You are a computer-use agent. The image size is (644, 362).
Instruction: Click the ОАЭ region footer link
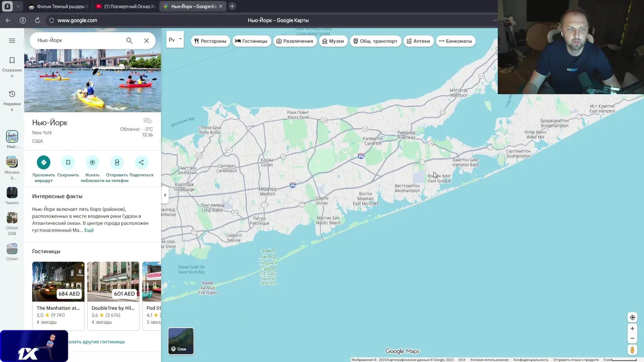tap(461, 360)
